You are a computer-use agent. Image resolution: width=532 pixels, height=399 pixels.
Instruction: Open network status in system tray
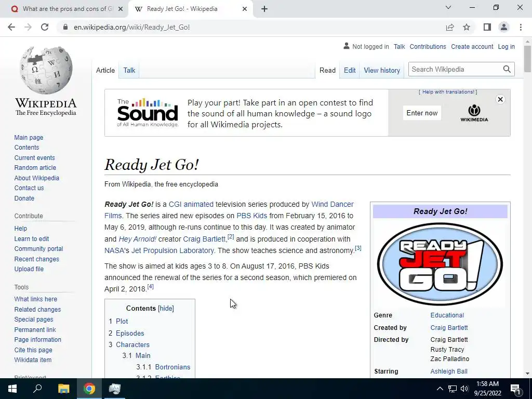(453, 389)
